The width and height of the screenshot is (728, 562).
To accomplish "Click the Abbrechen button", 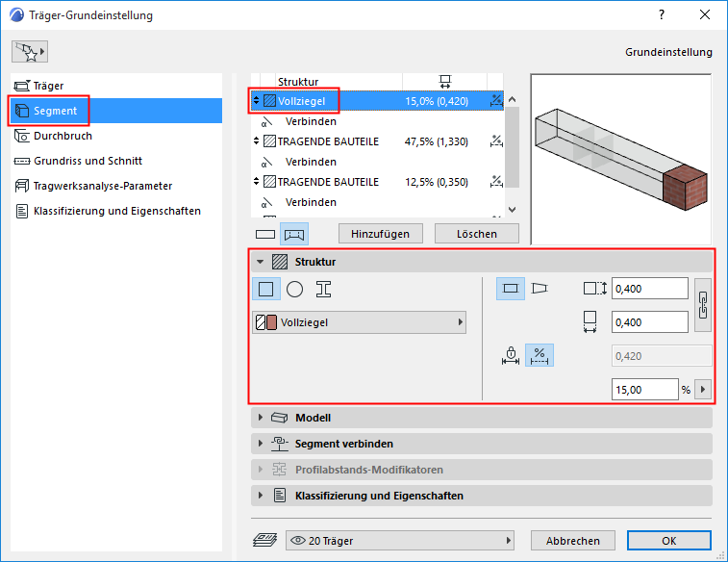I will [x=573, y=541].
